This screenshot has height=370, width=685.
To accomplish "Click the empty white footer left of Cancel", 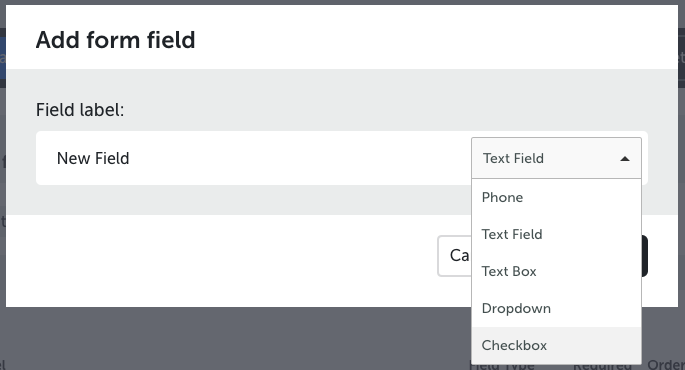I will [x=218, y=261].
